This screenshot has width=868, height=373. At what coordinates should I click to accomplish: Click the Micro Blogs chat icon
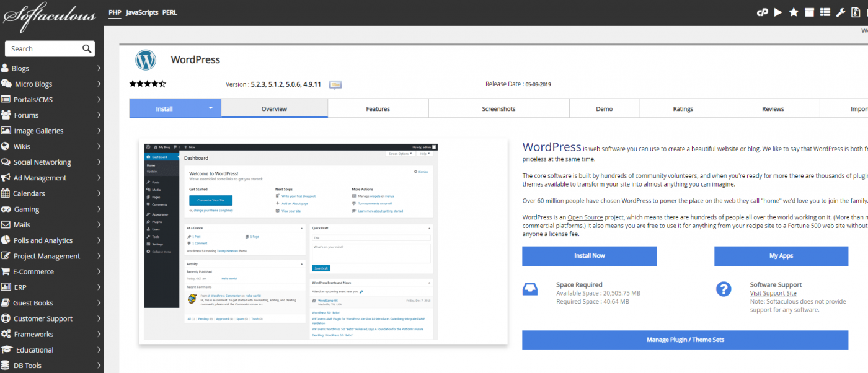6,84
